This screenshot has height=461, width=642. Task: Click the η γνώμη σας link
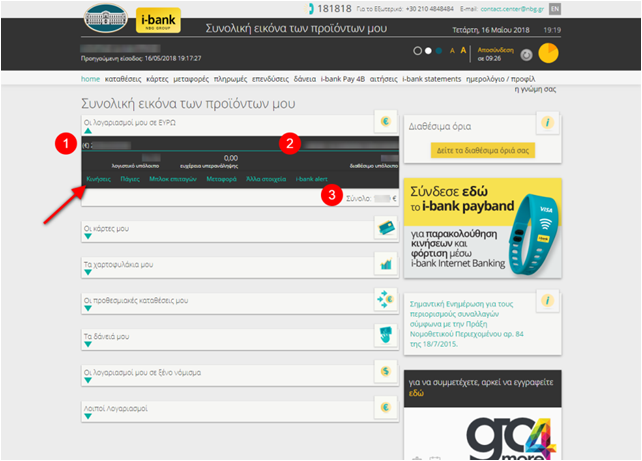pos(535,89)
